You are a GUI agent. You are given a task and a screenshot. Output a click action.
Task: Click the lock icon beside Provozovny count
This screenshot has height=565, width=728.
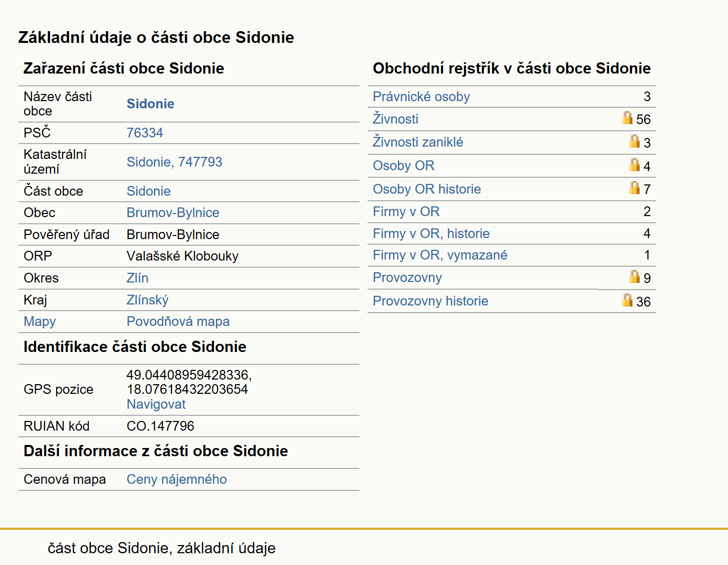click(x=634, y=277)
